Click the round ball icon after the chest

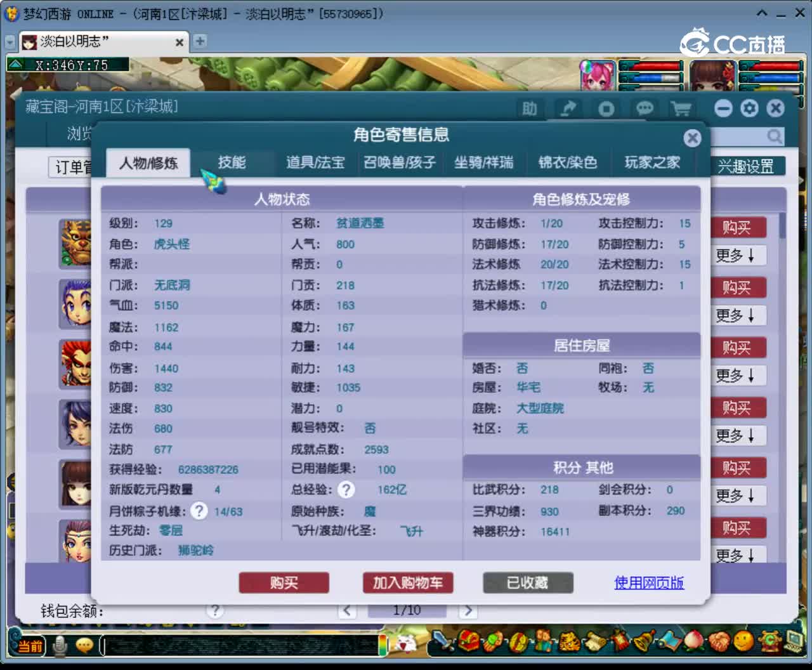493,641
